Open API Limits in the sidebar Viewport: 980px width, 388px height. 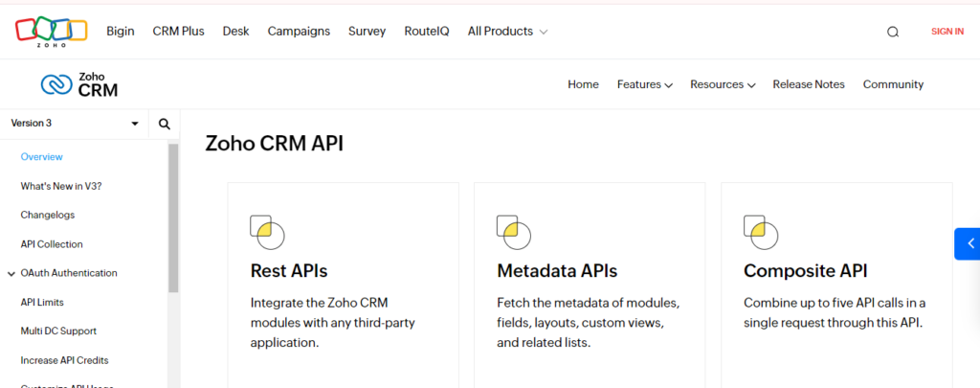coord(42,303)
